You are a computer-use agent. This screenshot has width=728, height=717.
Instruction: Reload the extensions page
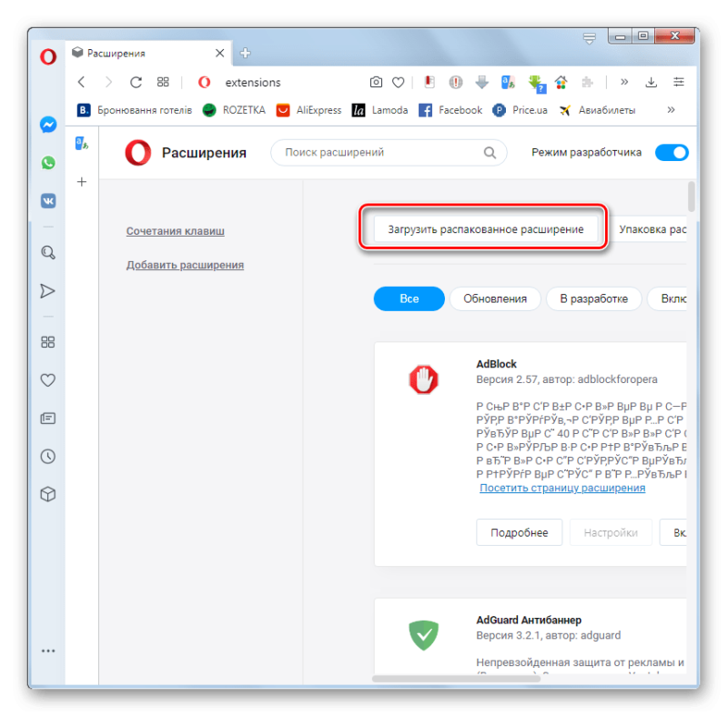click(x=136, y=82)
